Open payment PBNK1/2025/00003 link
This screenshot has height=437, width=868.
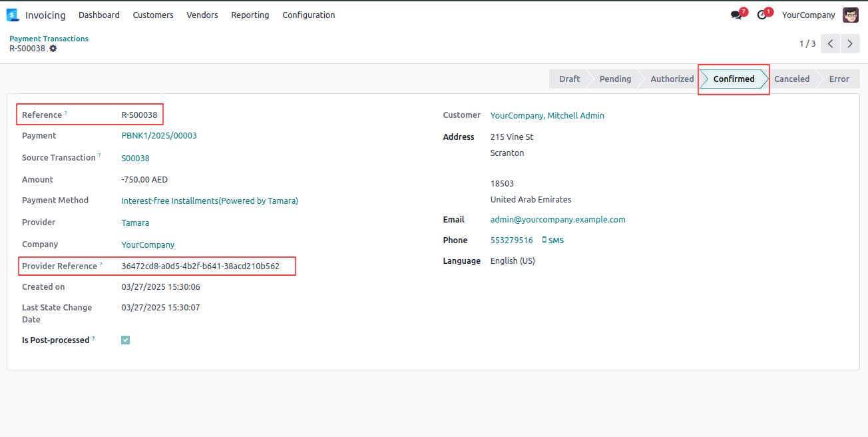(159, 136)
